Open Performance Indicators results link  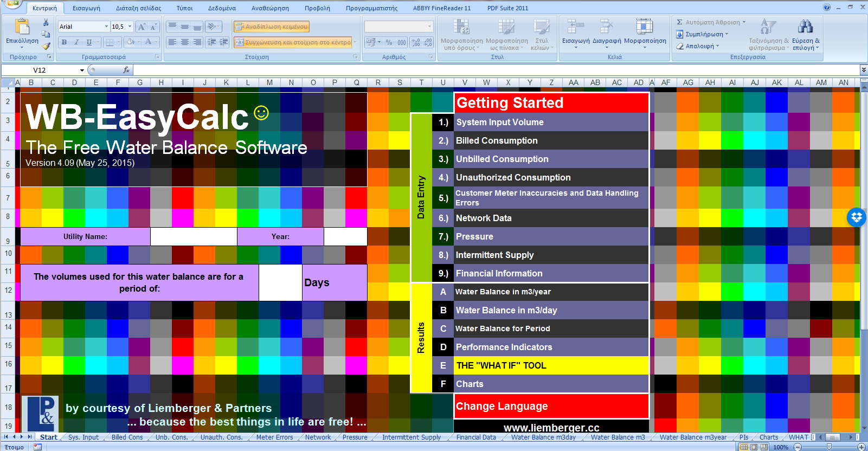pos(504,347)
